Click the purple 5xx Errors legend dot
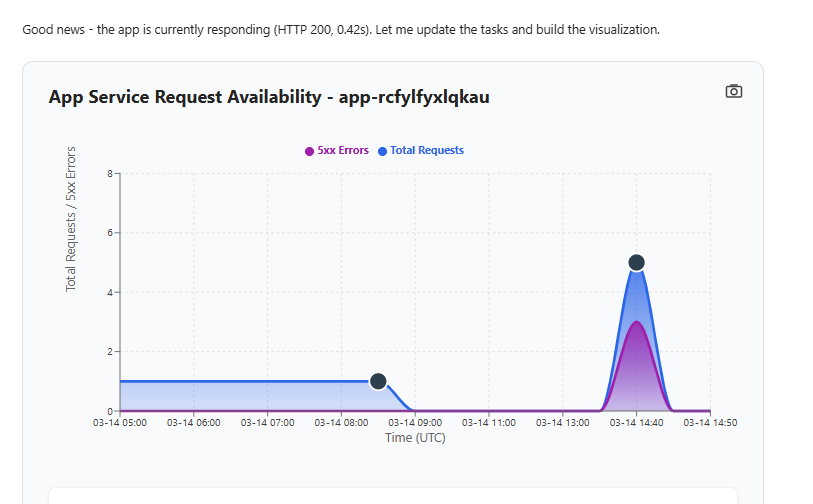This screenshot has width=813, height=504. coord(309,151)
